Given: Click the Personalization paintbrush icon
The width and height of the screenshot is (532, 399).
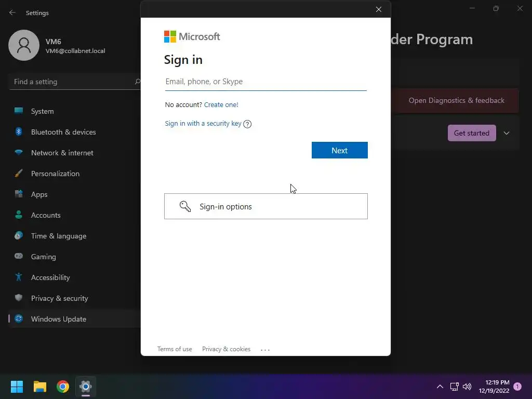Looking at the screenshot, I should coord(19,174).
